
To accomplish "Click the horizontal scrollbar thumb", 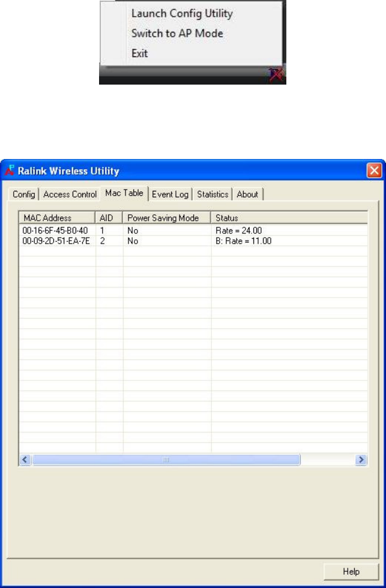I will coord(166,460).
